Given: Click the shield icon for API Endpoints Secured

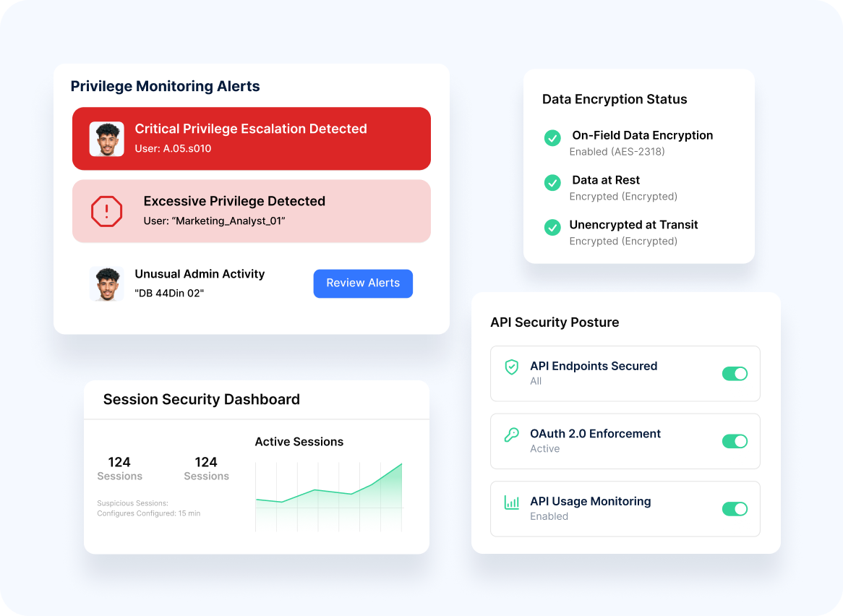Looking at the screenshot, I should click(512, 367).
